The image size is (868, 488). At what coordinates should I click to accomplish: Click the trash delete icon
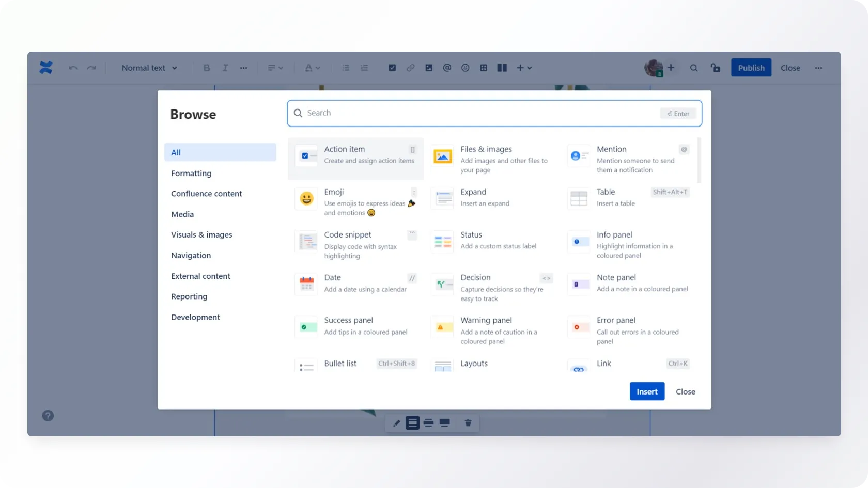coord(468,423)
